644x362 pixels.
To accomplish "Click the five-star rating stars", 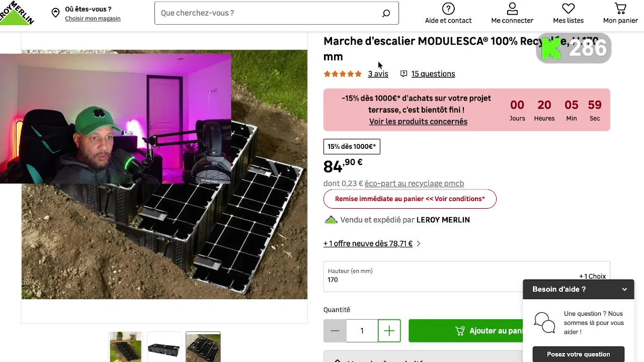I will [x=343, y=74].
